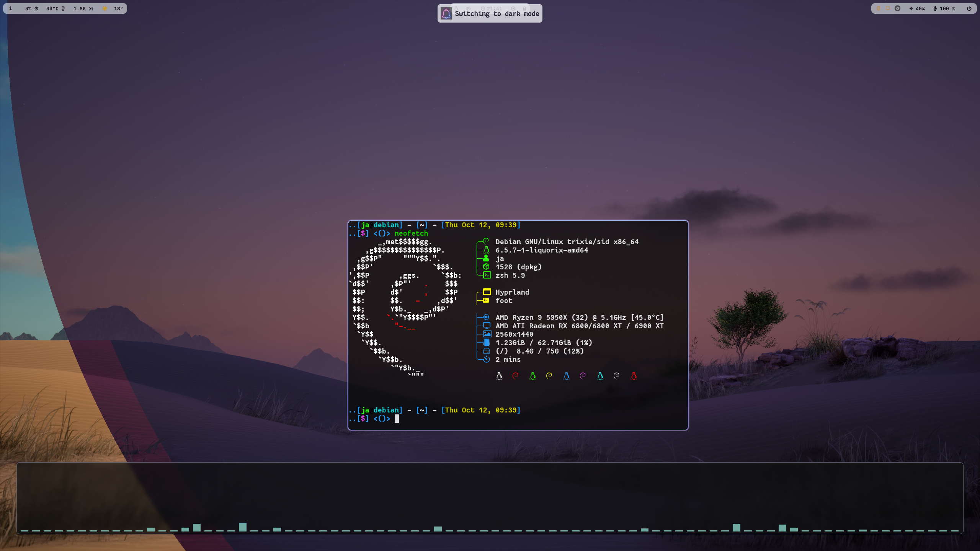Click the notification bell icon
The image size is (980, 551).
point(446,14)
